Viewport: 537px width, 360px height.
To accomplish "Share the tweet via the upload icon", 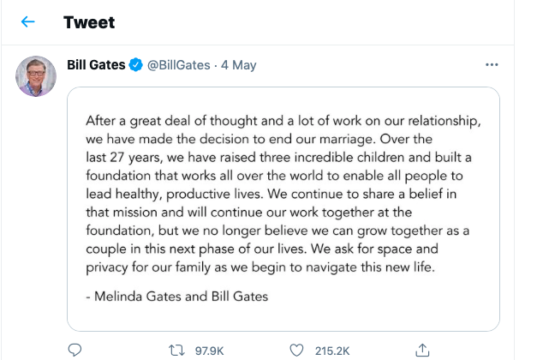I will 422,350.
